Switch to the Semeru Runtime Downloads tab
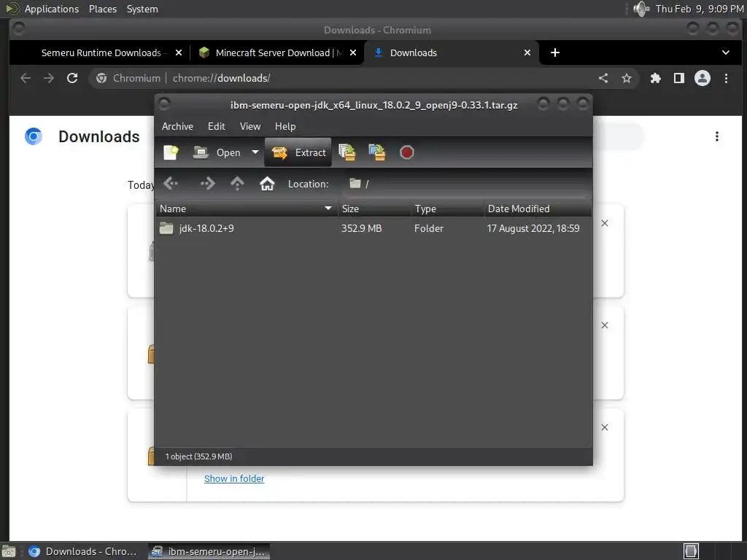Screen dimensions: 747x560 coord(101,52)
